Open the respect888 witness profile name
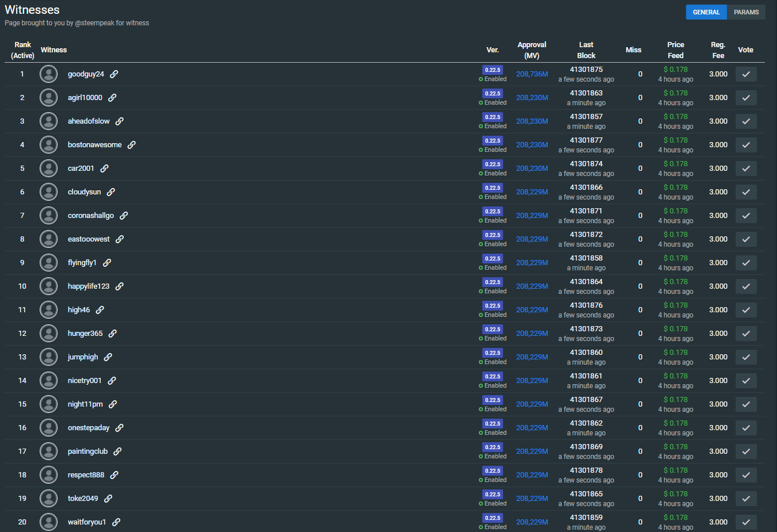777x532 pixels. click(86, 475)
